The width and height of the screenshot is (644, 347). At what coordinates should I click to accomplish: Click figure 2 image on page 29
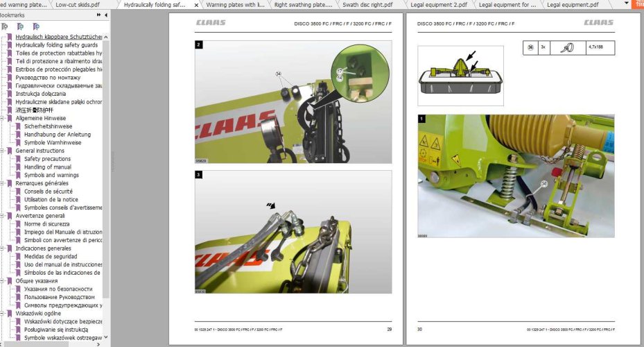point(293,102)
